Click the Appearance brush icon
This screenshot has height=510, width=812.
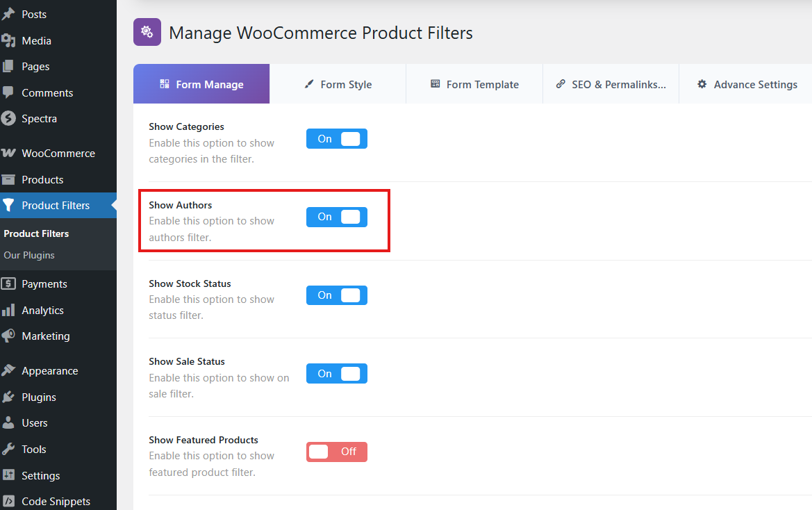[x=8, y=370]
